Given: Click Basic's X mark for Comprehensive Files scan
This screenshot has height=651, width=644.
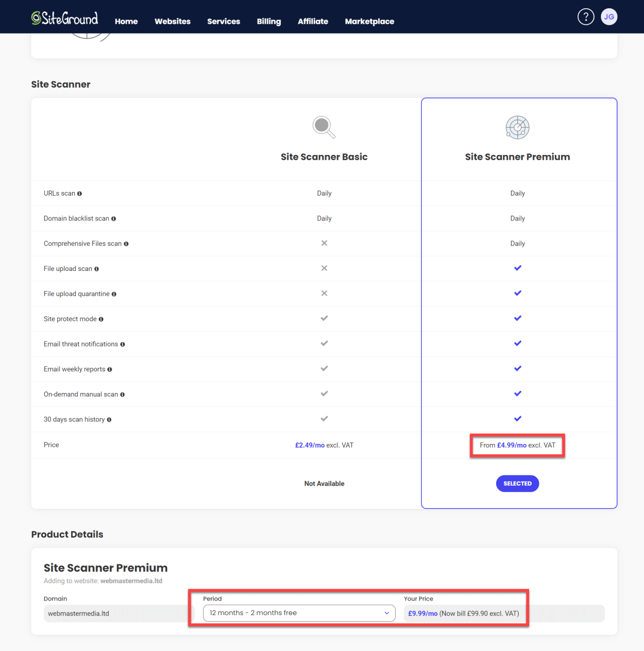Looking at the screenshot, I should coord(324,243).
